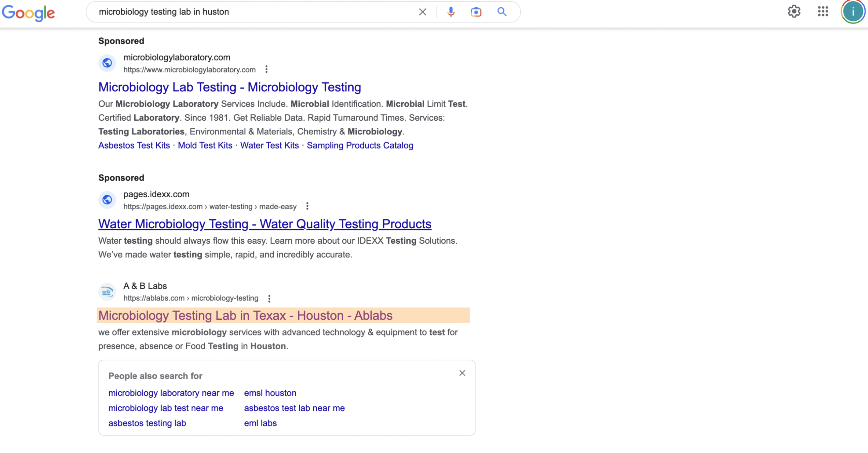Open Sampling Products Catalog sitelink
The width and height of the screenshot is (868, 453).
tap(360, 145)
